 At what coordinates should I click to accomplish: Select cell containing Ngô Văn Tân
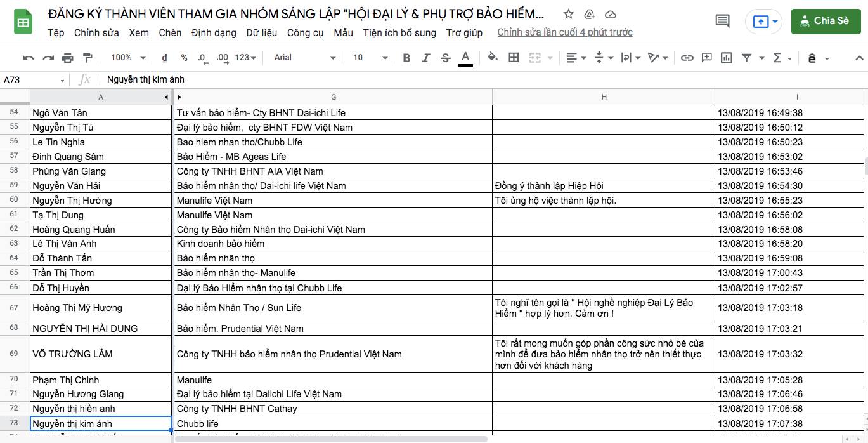pyautogui.click(x=101, y=113)
